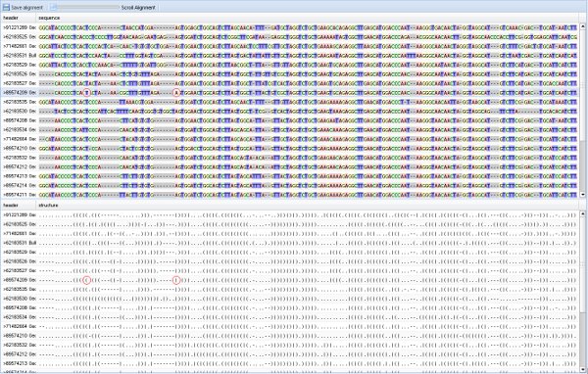
Task: Click the Scroll Alignment label
Action: 138,8
